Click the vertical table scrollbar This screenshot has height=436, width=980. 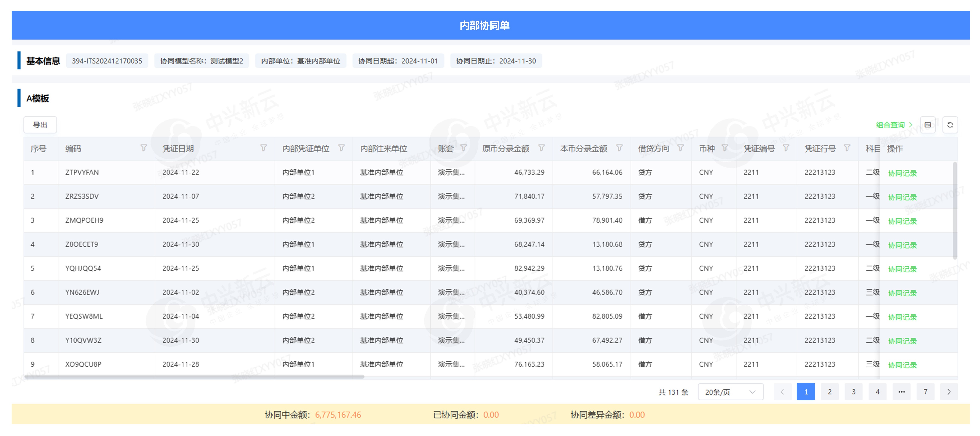pos(955,211)
